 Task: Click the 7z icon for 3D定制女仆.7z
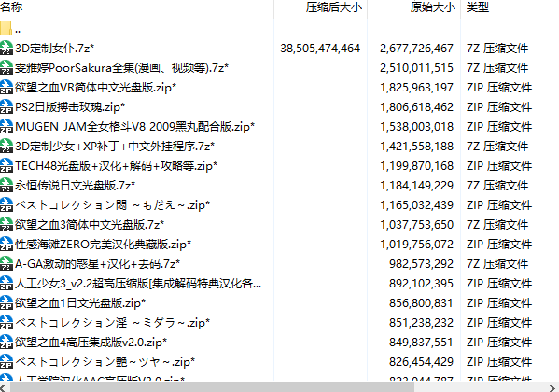coord(7,48)
